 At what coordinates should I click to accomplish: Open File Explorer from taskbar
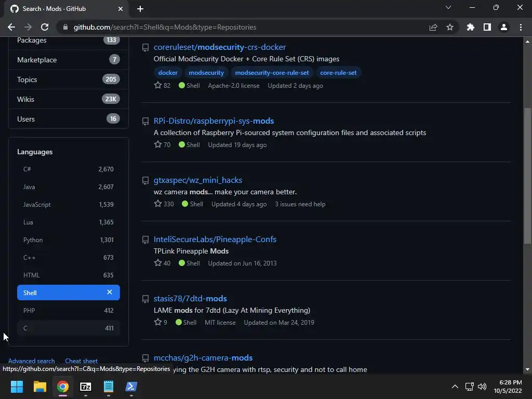pyautogui.click(x=39, y=387)
